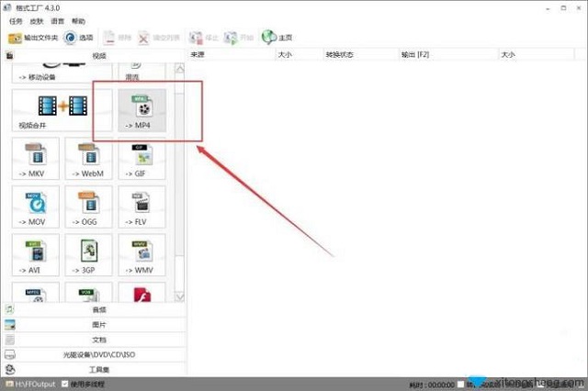Choose the -> GIF conversion tile
The width and height of the screenshot is (588, 391).
pos(141,159)
